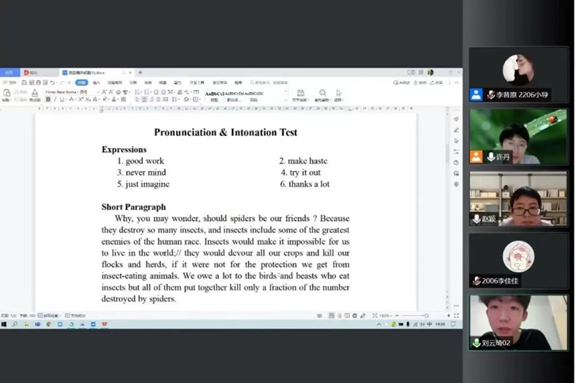Viewport: 576px width, 383px height.
Task: Expand the styles gallery arrow
Action: point(285,100)
